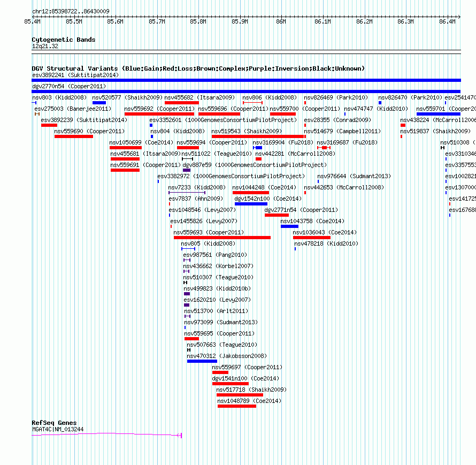Open nsv1050699 (Coe2014) variant
The image size is (476, 465).
(x=141, y=142)
